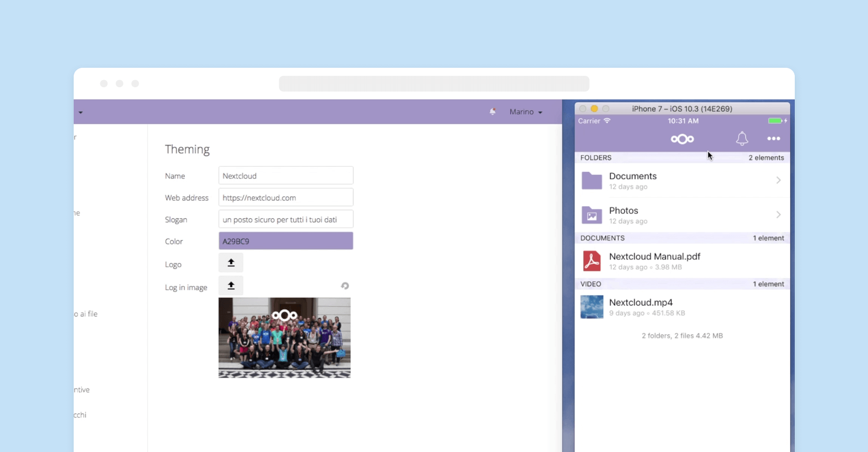Image resolution: width=868 pixels, height=452 pixels.
Task: Click the browser address bar
Action: (434, 84)
